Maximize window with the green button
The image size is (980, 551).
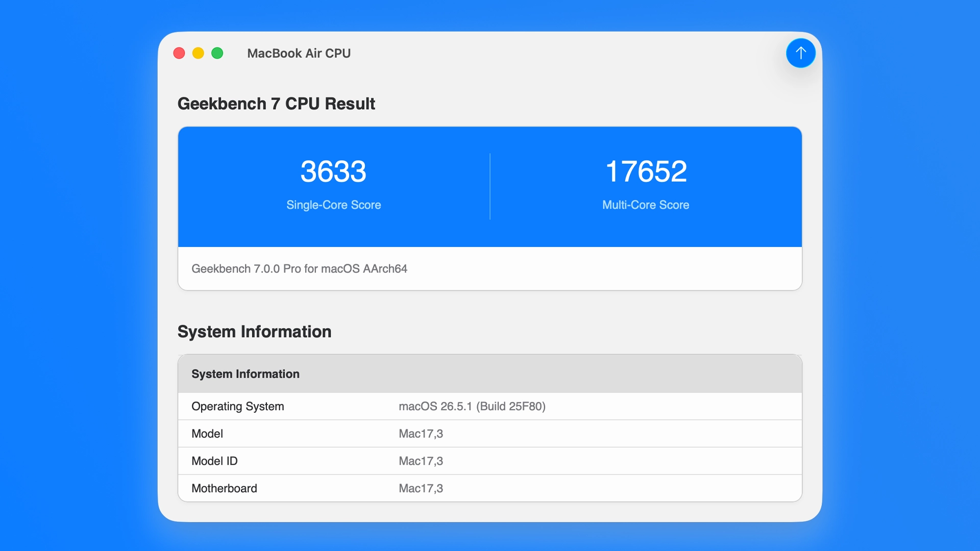(x=217, y=53)
